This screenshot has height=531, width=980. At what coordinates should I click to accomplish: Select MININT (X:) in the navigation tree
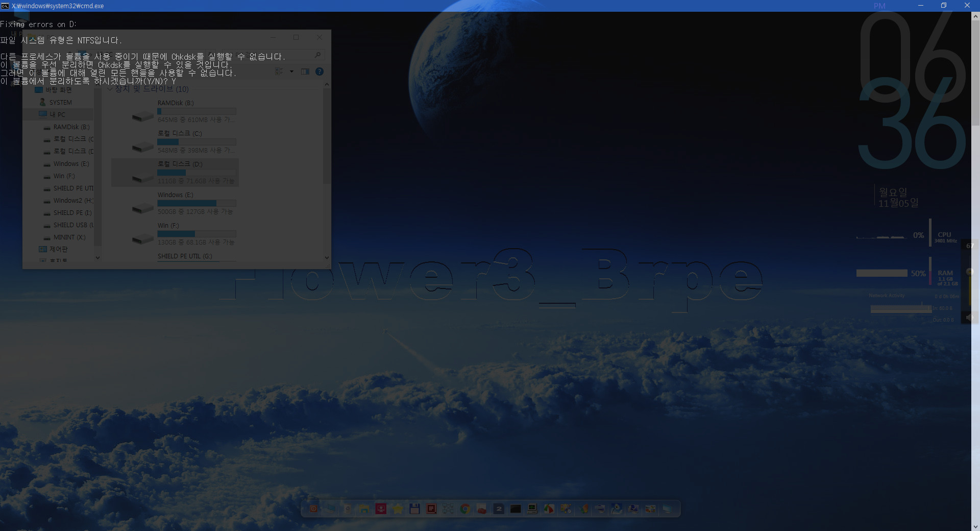point(64,237)
